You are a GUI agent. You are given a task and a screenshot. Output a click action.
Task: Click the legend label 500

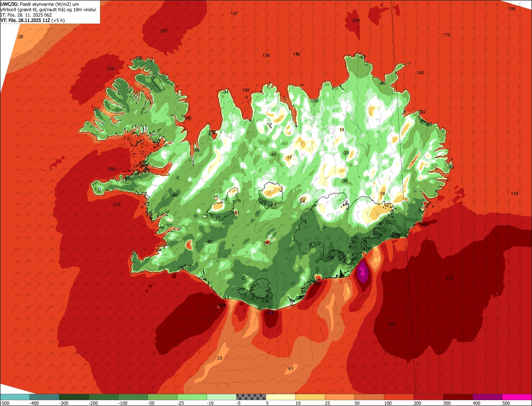(506, 403)
